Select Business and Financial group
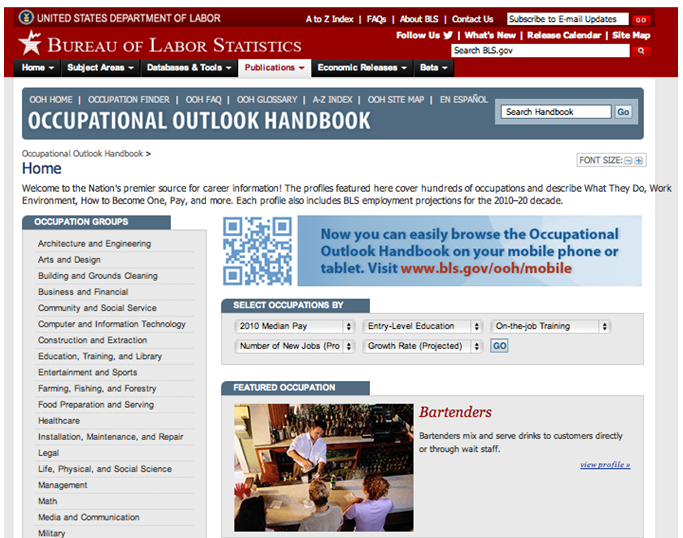Screen dimensions: 683x538 coord(83,292)
